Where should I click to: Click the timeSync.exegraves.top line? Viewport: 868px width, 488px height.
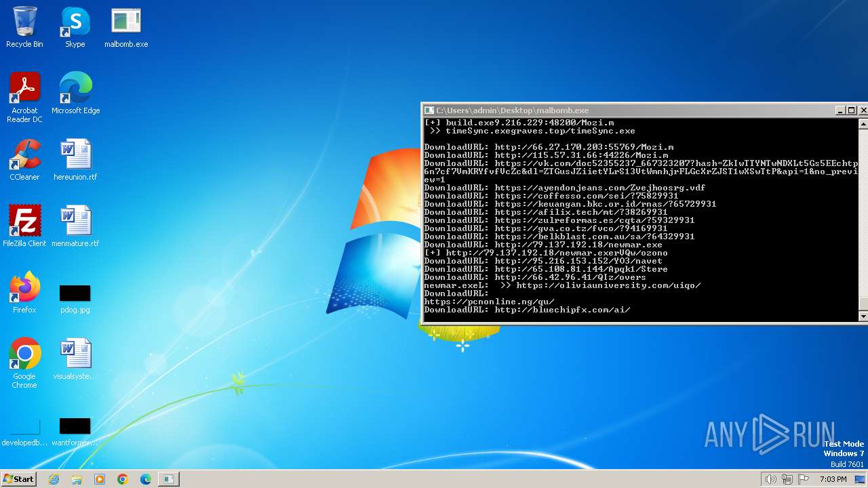coord(532,131)
